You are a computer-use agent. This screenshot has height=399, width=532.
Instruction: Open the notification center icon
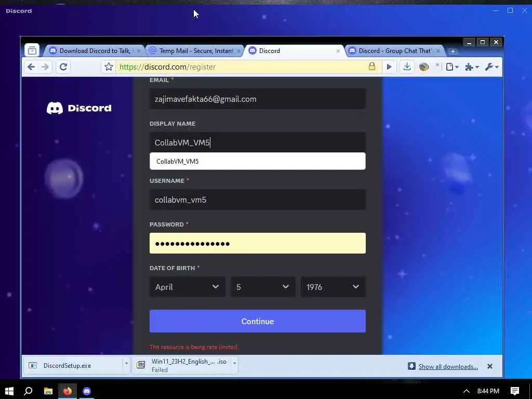pos(515,391)
